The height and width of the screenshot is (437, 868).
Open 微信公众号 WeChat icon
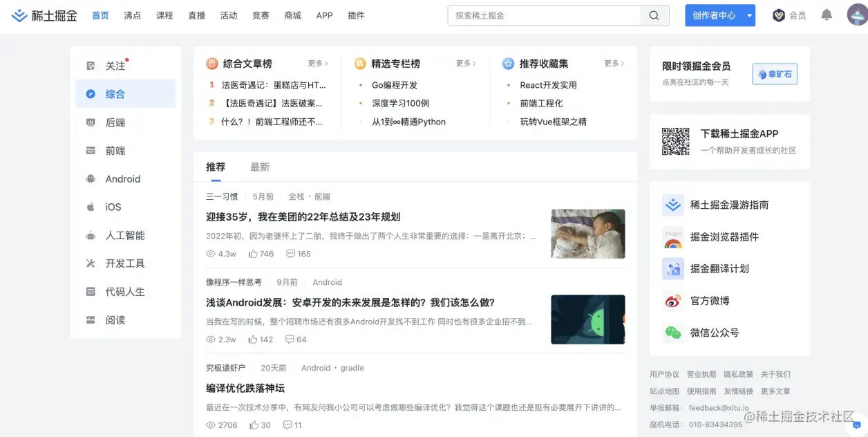673,333
